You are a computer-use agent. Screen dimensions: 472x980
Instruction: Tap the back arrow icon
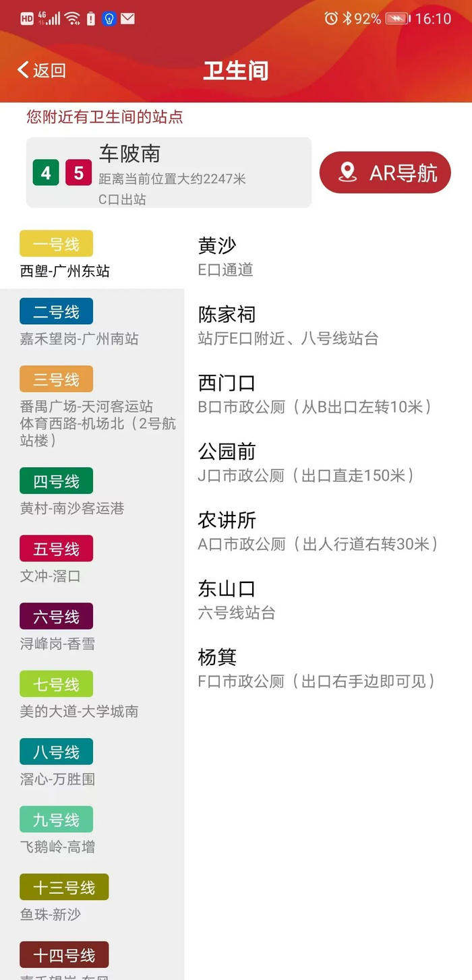(24, 70)
